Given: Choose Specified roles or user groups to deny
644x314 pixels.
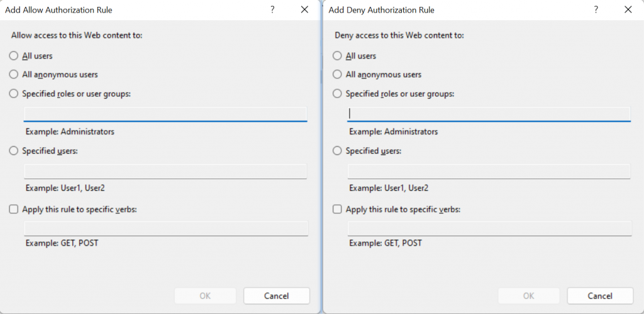Looking at the screenshot, I should (338, 94).
